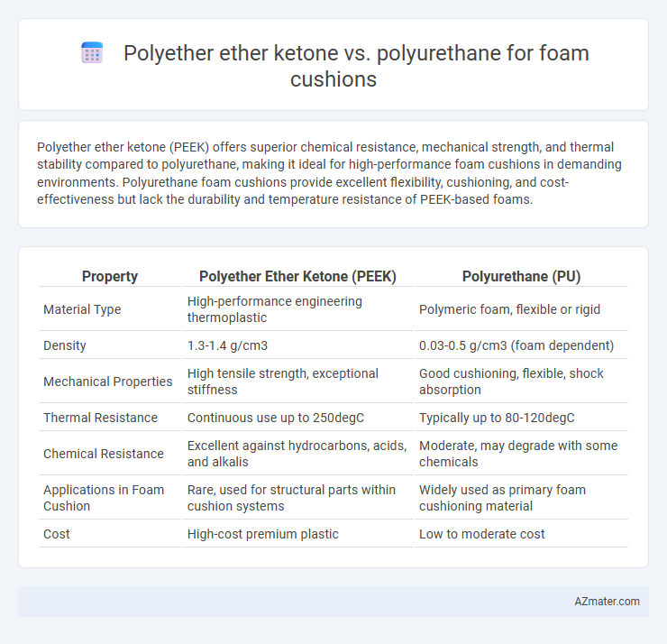Click the summary paragraph about PEEK chemical resistance
The width and height of the screenshot is (667, 644).
coord(329,173)
